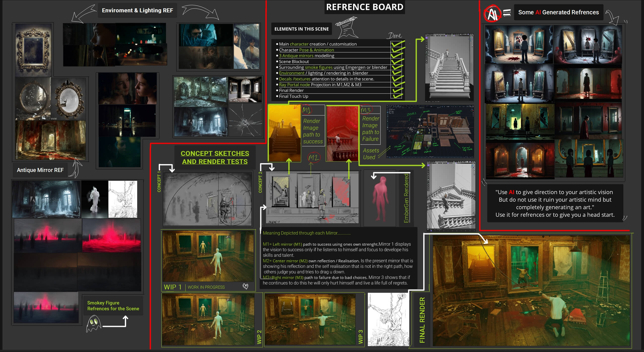Open the Blender assets layout screenshot
The width and height of the screenshot is (644, 352).
[x=430, y=132]
